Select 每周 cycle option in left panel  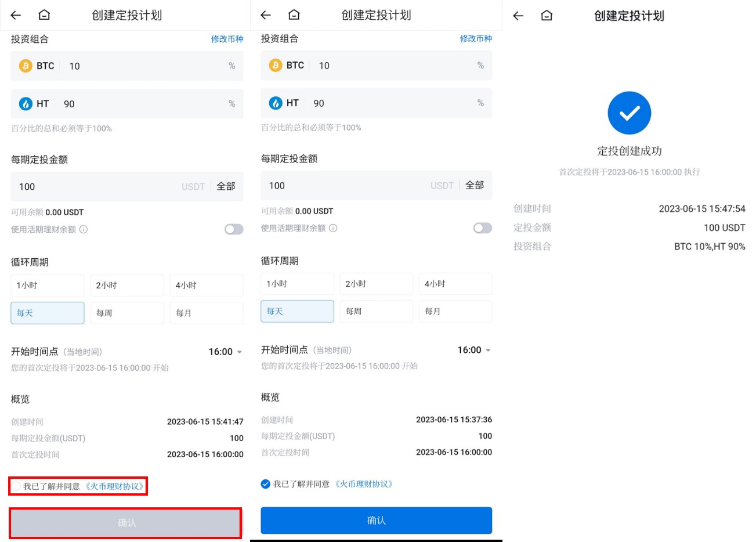[127, 313]
